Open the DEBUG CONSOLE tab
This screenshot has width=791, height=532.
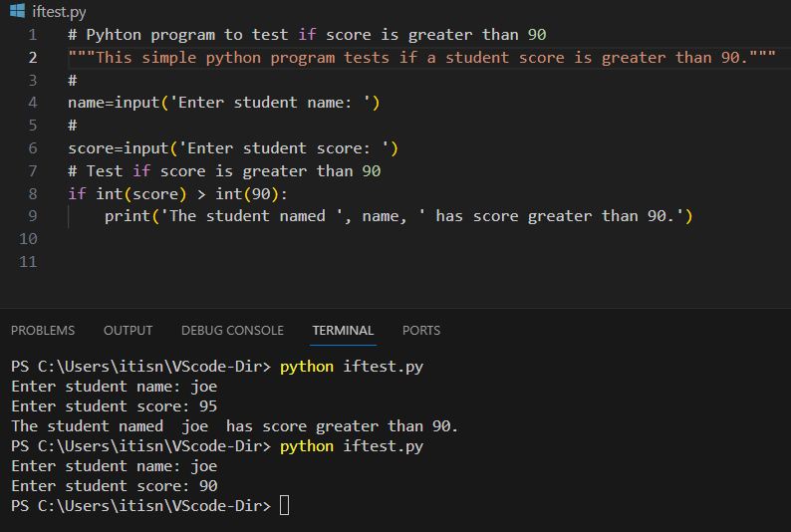point(232,331)
